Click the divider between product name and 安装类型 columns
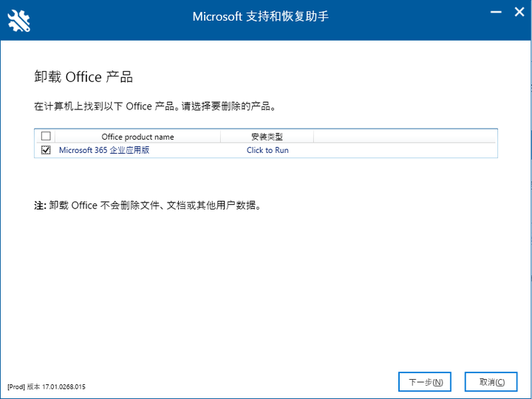Screen dimensions: 532x399 pyautogui.click(x=220, y=137)
